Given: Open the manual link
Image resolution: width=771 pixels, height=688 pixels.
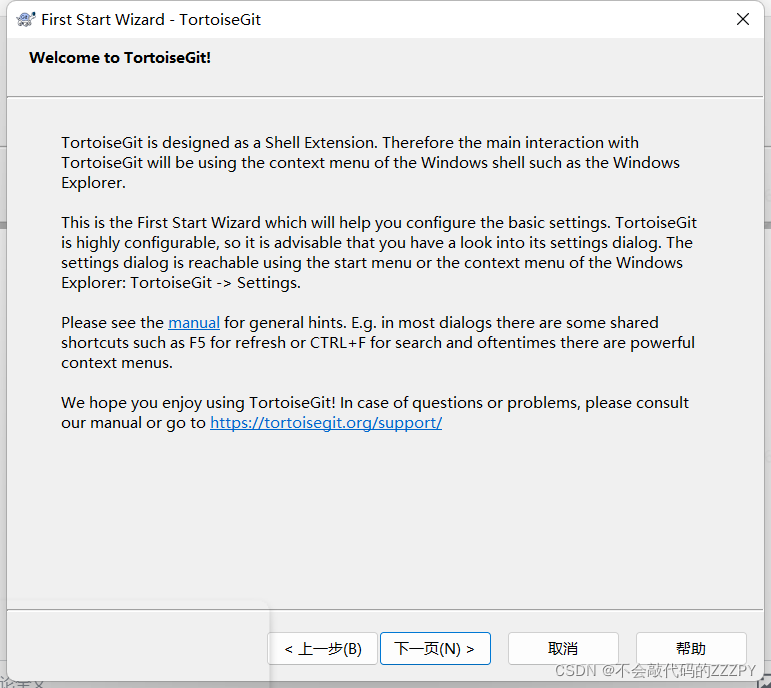Looking at the screenshot, I should pyautogui.click(x=194, y=323).
